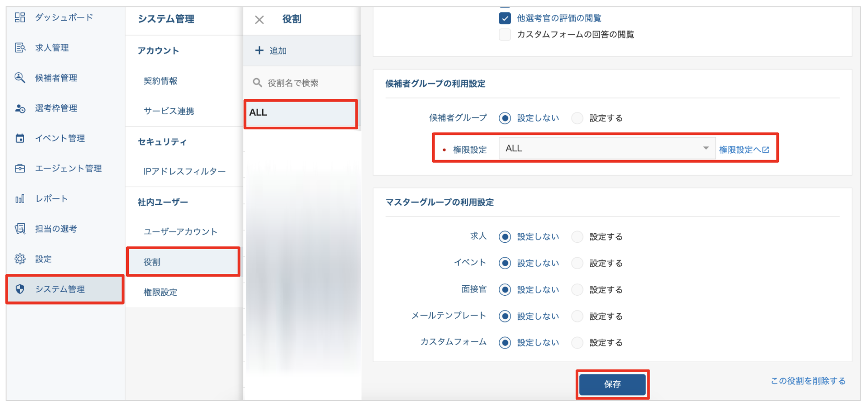
Task: Enable カスタムフォームの回答の閲覧 checkbox
Action: [x=505, y=35]
